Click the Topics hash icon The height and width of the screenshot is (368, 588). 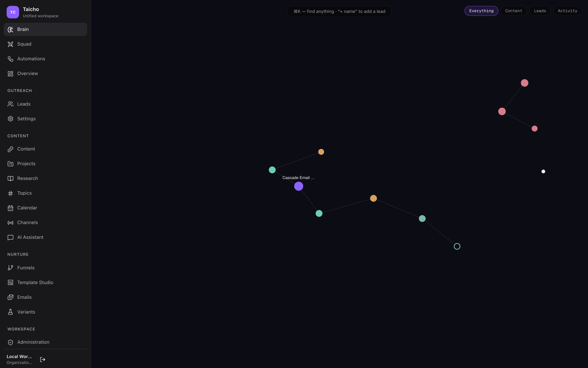10,193
